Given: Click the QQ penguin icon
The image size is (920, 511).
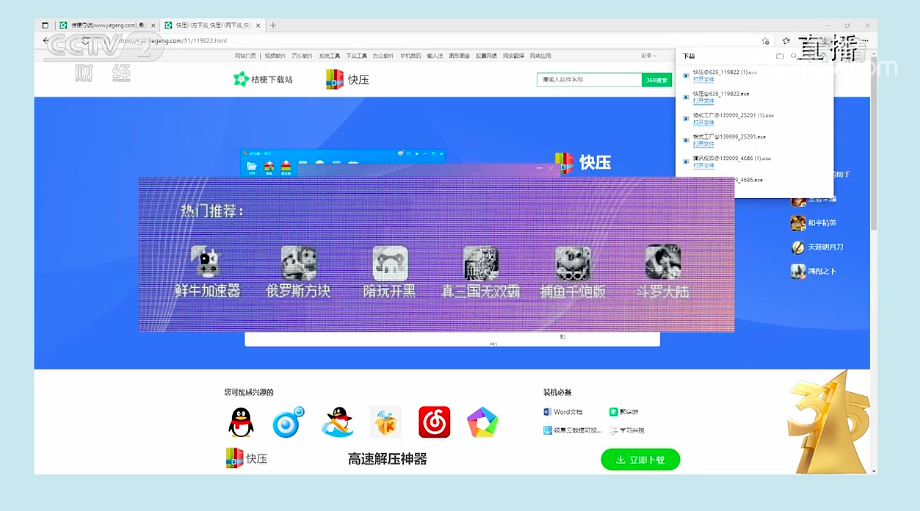Looking at the screenshot, I should pyautogui.click(x=240, y=423).
